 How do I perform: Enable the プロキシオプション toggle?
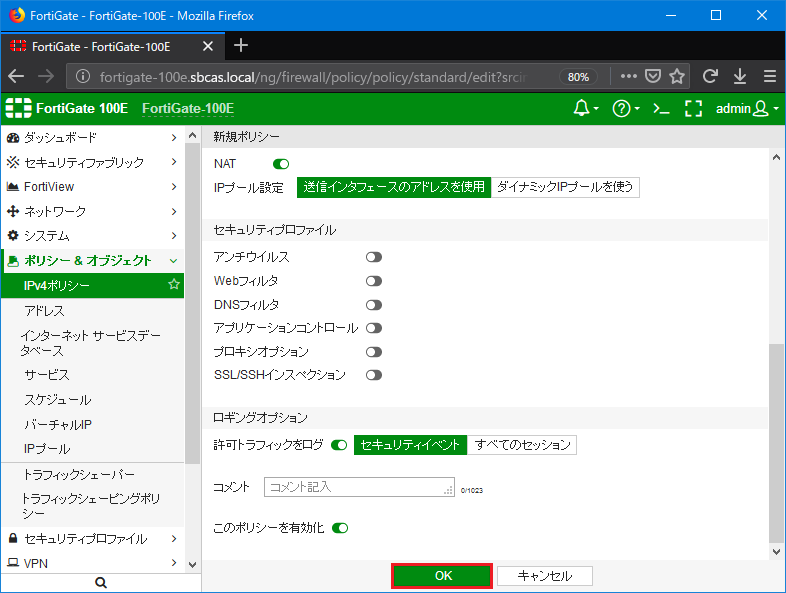pos(374,352)
